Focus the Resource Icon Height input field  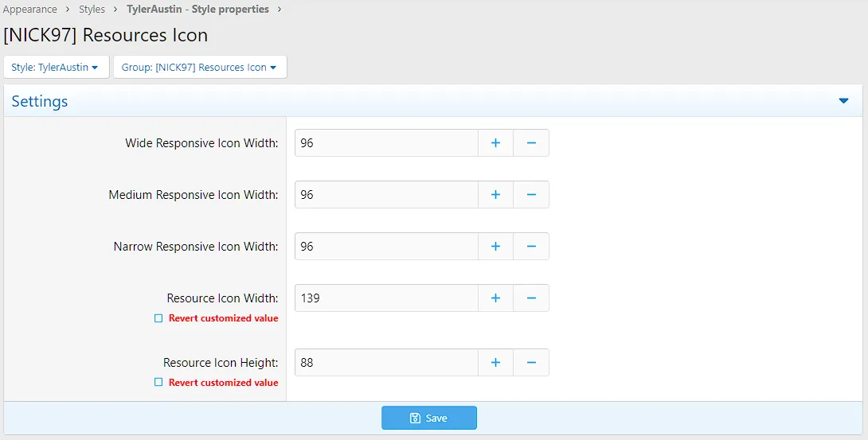click(x=386, y=363)
